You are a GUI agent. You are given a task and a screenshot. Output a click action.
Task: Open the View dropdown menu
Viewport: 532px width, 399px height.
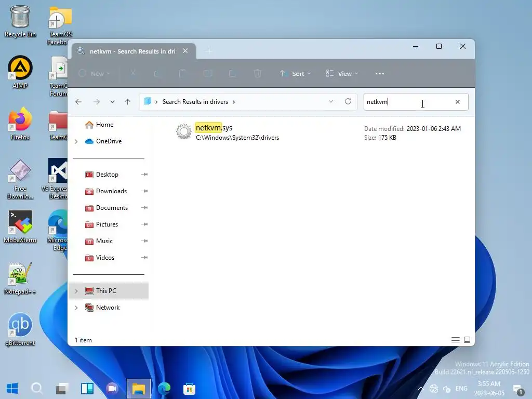342,74
